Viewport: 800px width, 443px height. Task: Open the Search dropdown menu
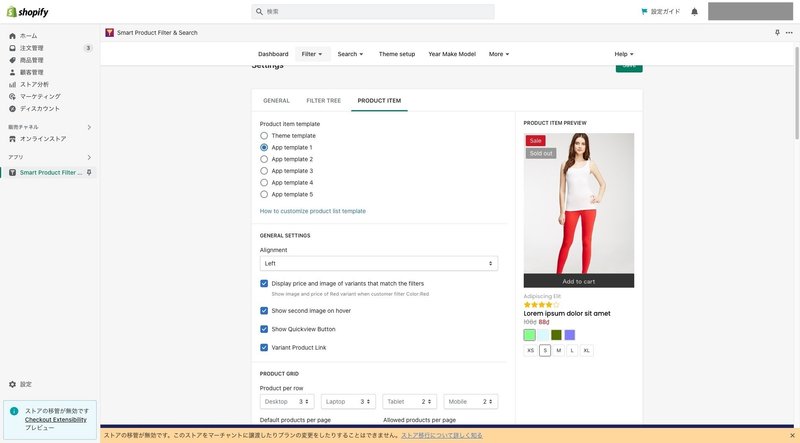pos(350,54)
